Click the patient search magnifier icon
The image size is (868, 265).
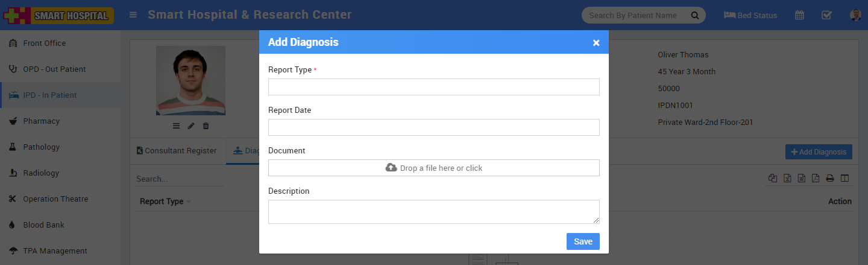(x=694, y=16)
